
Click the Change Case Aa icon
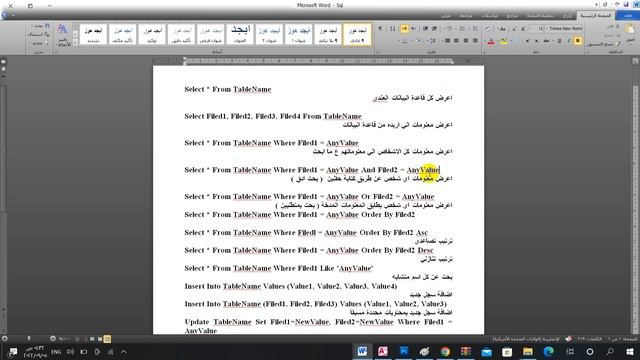pyautogui.click(x=502, y=29)
